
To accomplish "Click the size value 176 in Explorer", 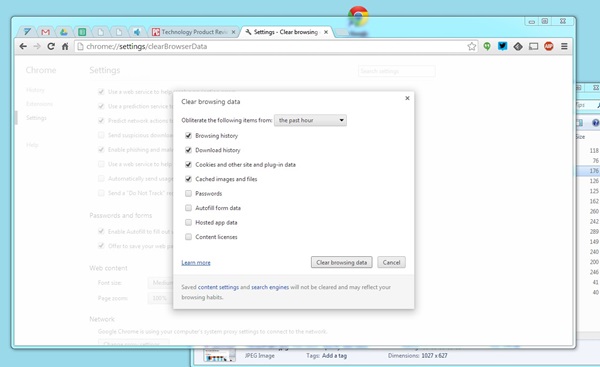I will (594, 171).
